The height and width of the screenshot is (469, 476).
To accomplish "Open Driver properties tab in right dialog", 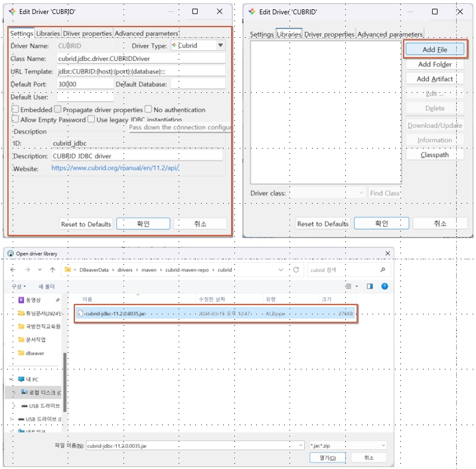I will pos(329,34).
